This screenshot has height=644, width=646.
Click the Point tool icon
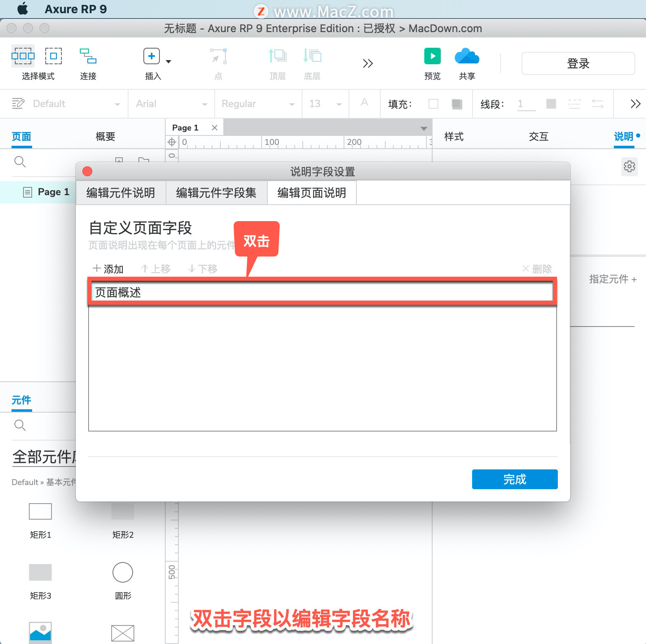coord(218,56)
